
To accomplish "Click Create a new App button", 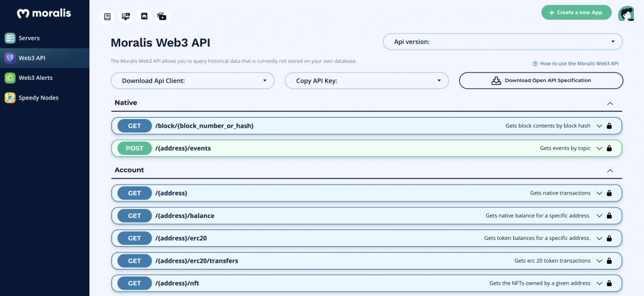I will (576, 13).
